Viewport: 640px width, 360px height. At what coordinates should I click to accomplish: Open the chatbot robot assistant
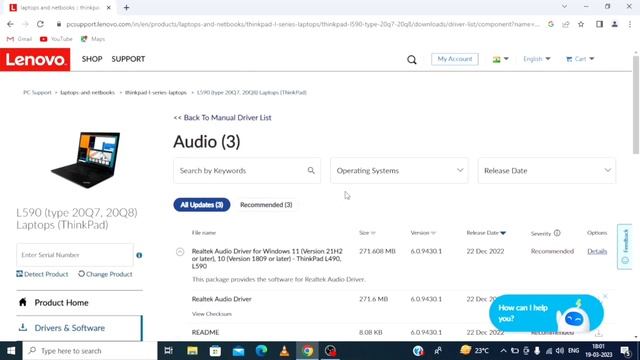coord(573,317)
